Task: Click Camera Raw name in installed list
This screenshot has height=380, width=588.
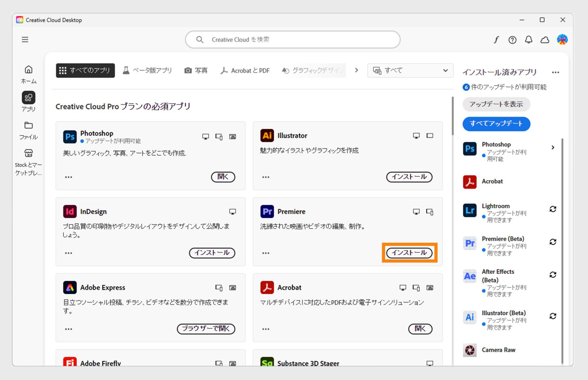Action: click(x=499, y=350)
